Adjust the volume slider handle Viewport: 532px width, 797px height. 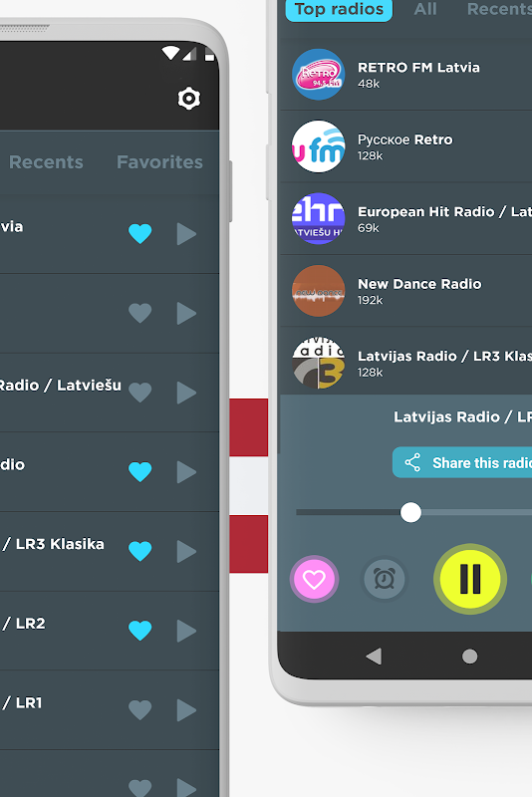410,512
